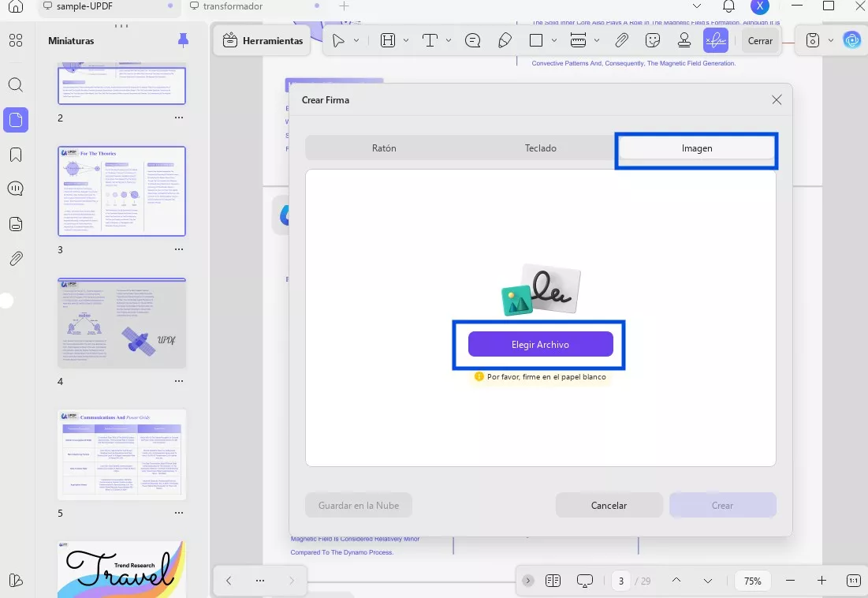Select the Teclado signature tab
Viewport: 868px width, 598px height.
(540, 148)
